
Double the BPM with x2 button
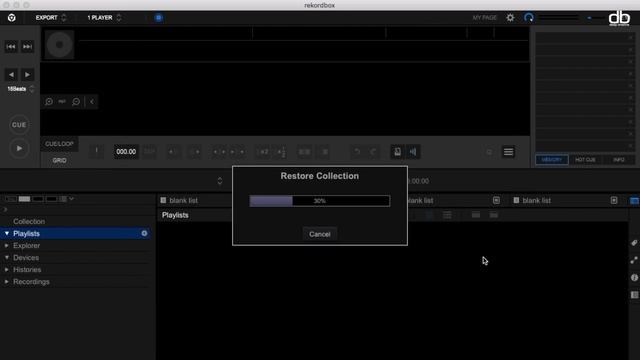coord(264,152)
